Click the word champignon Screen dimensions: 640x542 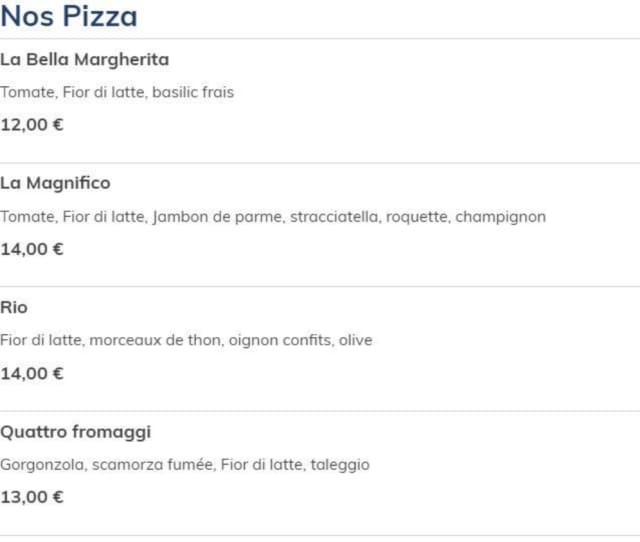pyautogui.click(x=500, y=216)
